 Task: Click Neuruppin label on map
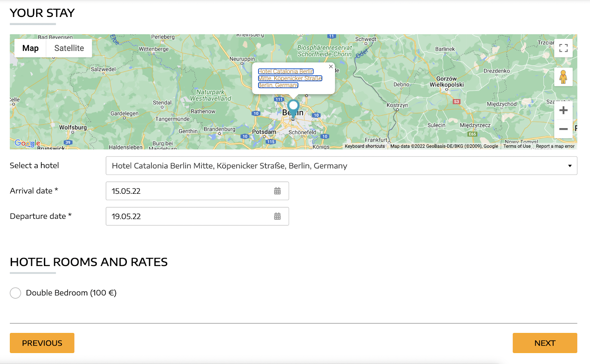[x=242, y=59]
